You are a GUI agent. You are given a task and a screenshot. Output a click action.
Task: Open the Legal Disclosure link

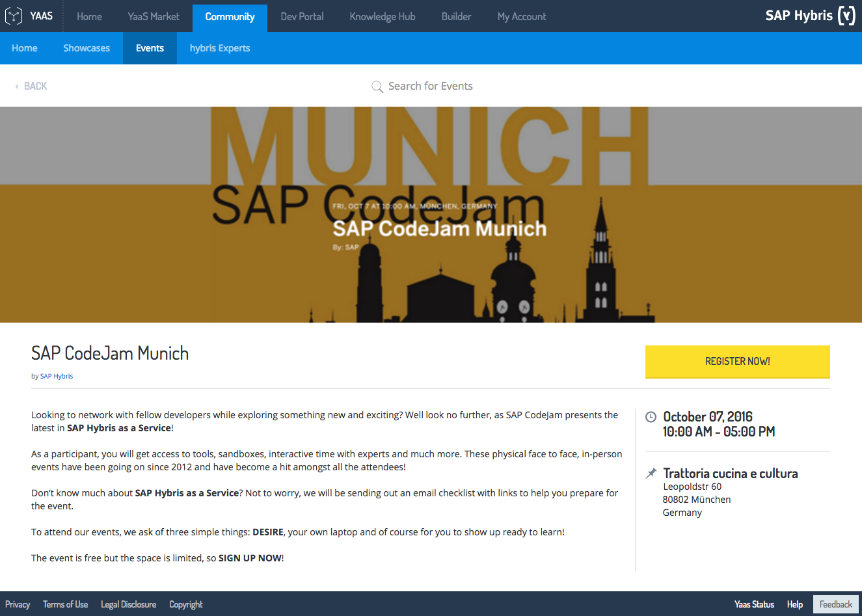128,604
